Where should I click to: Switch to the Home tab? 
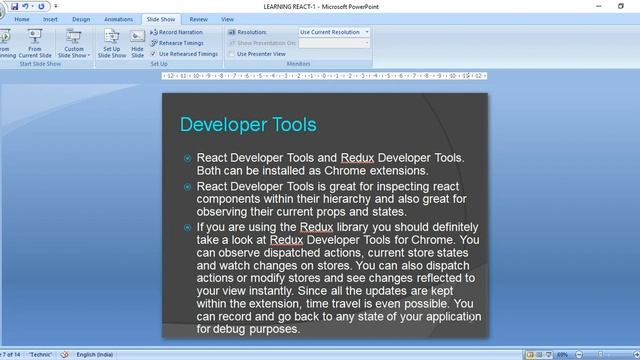pyautogui.click(x=22, y=19)
